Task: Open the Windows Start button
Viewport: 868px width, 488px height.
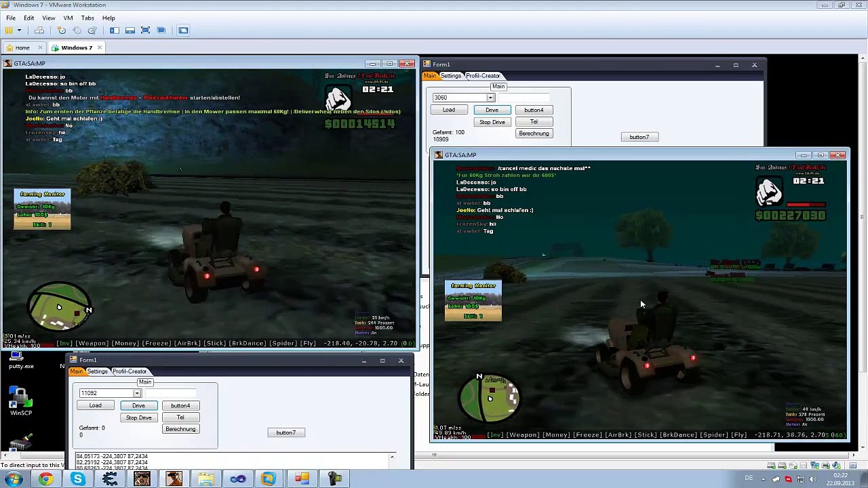Action: pos(14,479)
